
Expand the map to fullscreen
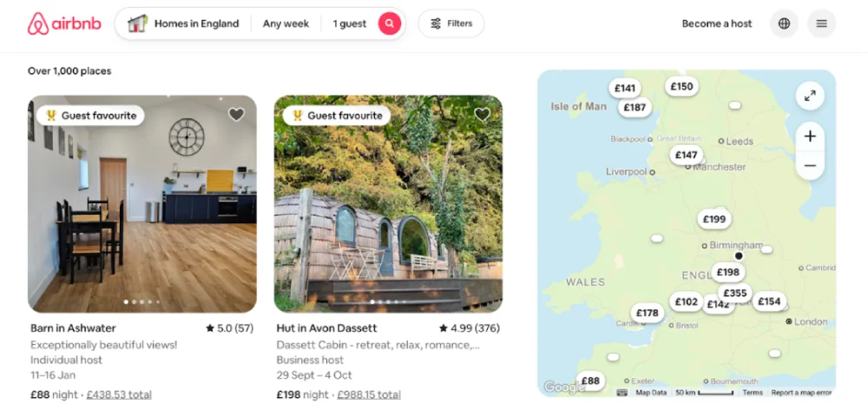coord(810,96)
